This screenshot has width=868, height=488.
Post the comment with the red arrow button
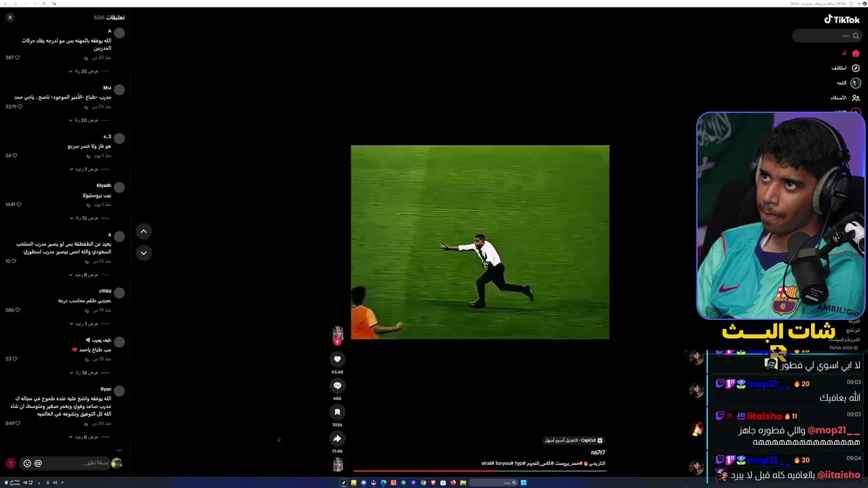point(11,464)
